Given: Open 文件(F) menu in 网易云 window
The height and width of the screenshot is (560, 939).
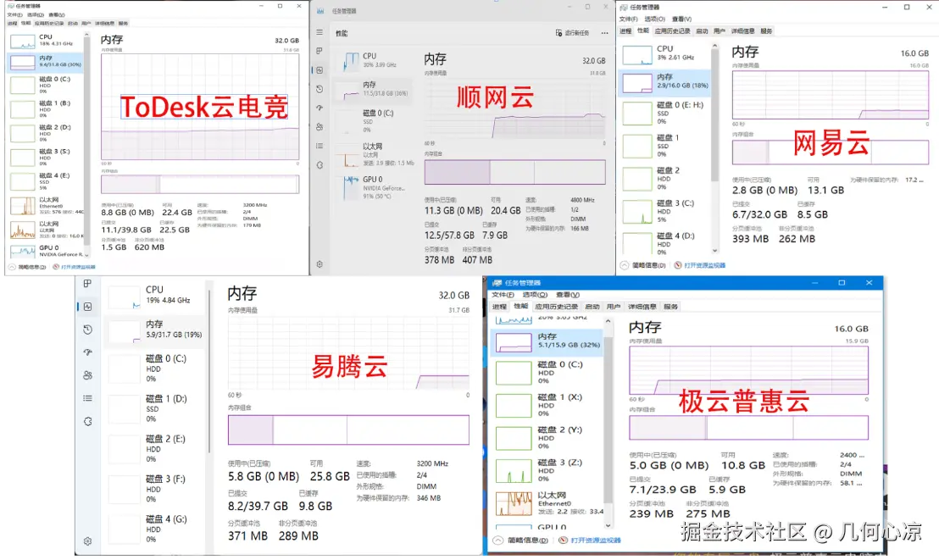Looking at the screenshot, I should 628,19.
